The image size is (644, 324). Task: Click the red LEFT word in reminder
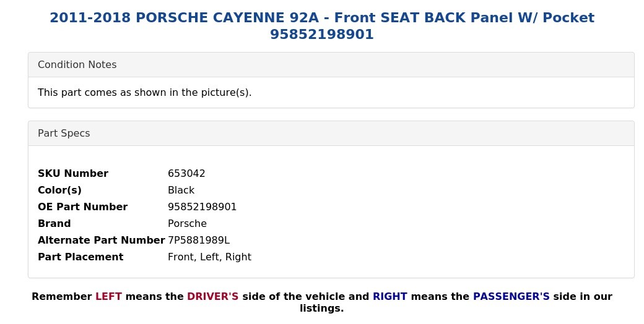click(x=108, y=297)
